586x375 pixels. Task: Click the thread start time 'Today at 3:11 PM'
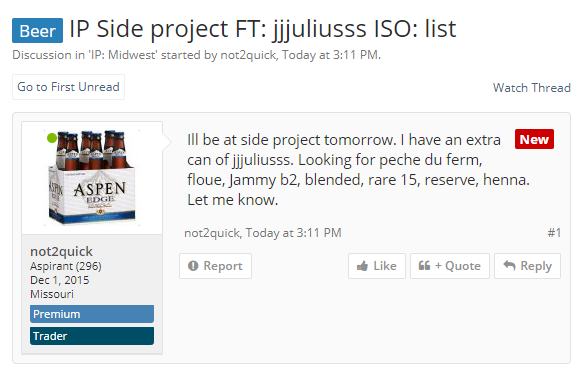330,55
